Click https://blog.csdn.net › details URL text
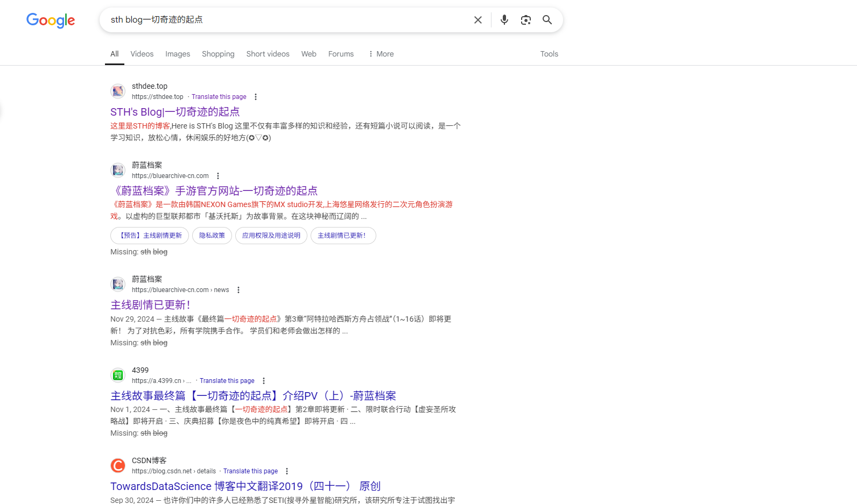857x504 pixels. click(174, 471)
